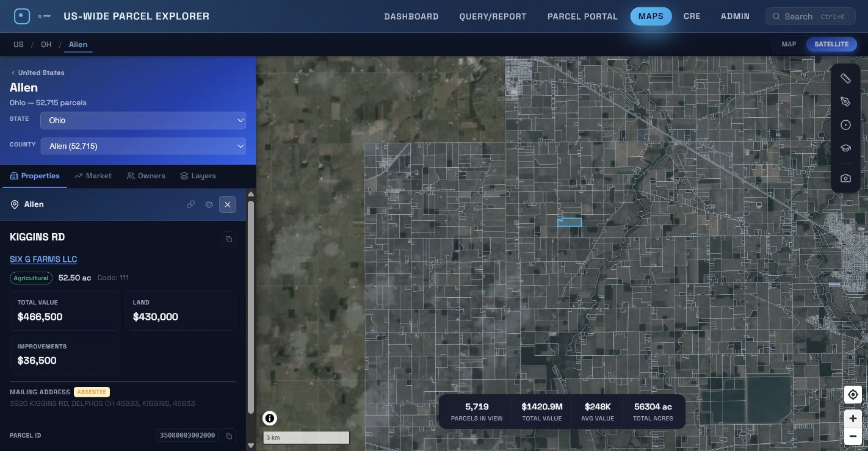This screenshot has width=868, height=451.
Task: Open QUERY/REPORT in the top navigation
Action: click(x=493, y=16)
